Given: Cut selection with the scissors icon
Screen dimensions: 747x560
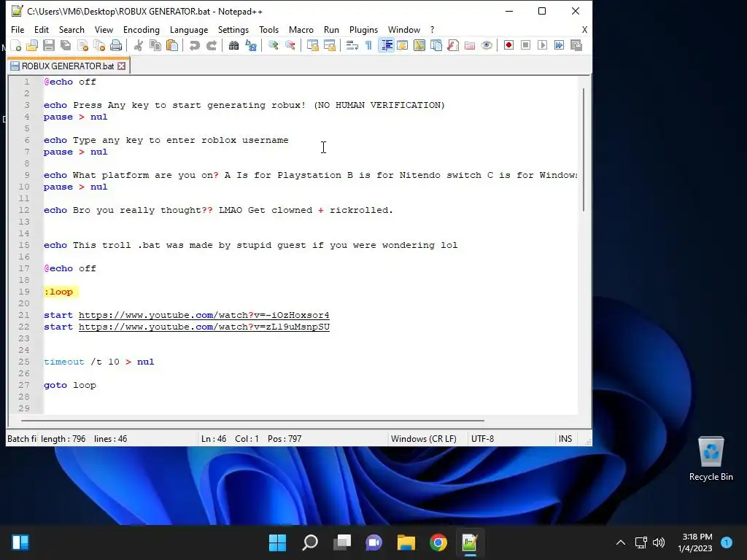Looking at the screenshot, I should [139, 46].
